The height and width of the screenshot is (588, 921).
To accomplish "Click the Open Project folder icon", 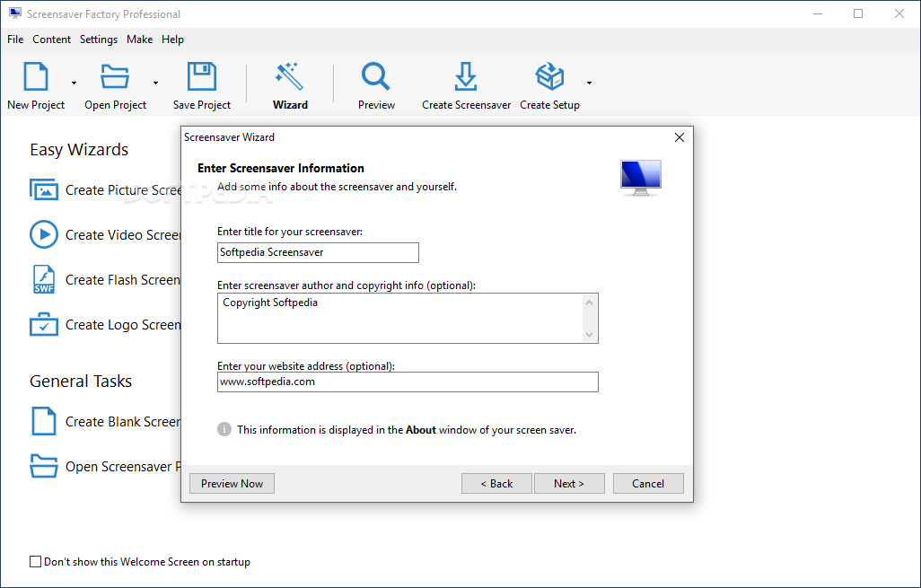I will [x=115, y=76].
